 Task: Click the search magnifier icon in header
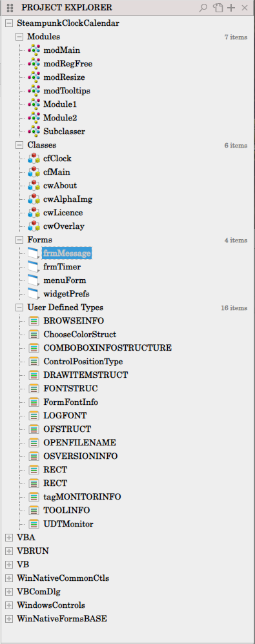(203, 8)
